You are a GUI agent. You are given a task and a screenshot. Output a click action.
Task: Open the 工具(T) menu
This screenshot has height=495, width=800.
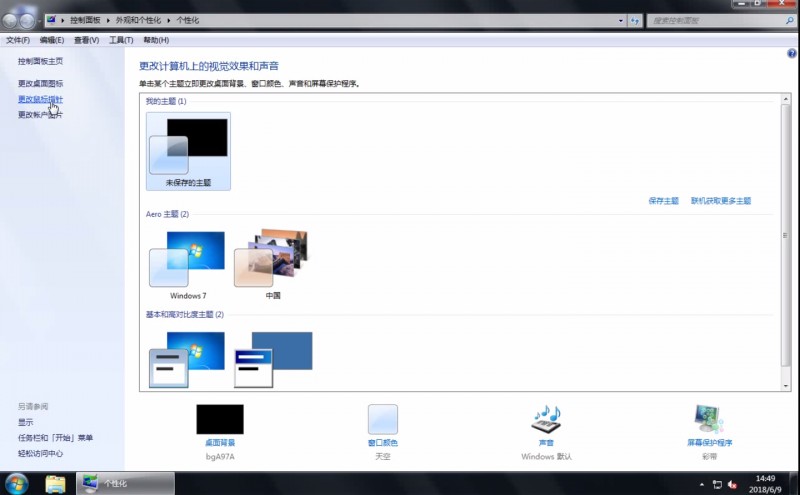point(121,40)
